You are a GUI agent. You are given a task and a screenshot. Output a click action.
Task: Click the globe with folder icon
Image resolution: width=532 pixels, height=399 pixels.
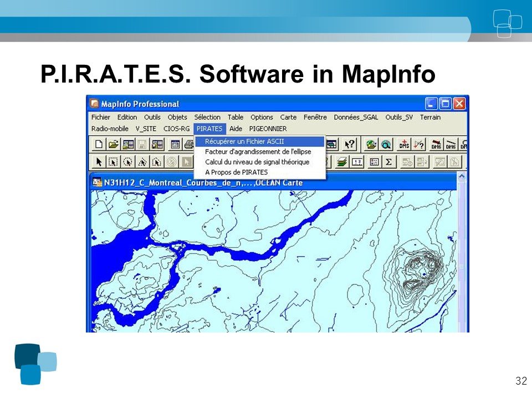(371, 145)
